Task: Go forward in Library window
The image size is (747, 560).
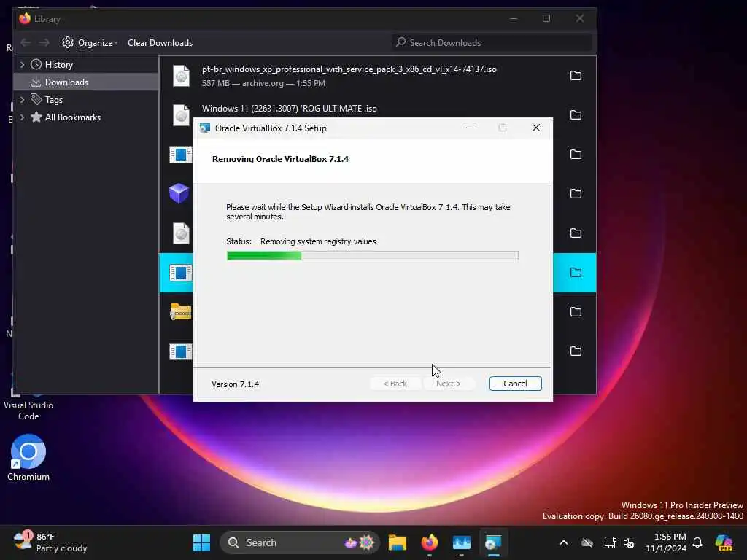Action: pyautogui.click(x=44, y=43)
